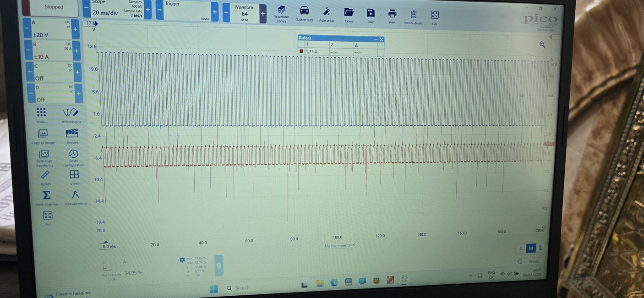Open the Waveform library

point(281,13)
